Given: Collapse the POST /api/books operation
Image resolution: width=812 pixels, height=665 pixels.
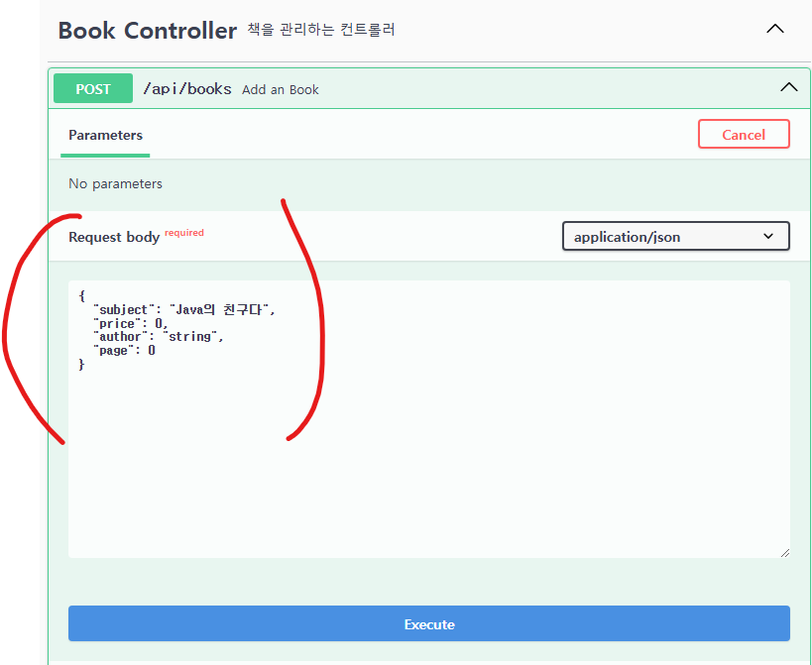Looking at the screenshot, I should pyautogui.click(x=788, y=87).
